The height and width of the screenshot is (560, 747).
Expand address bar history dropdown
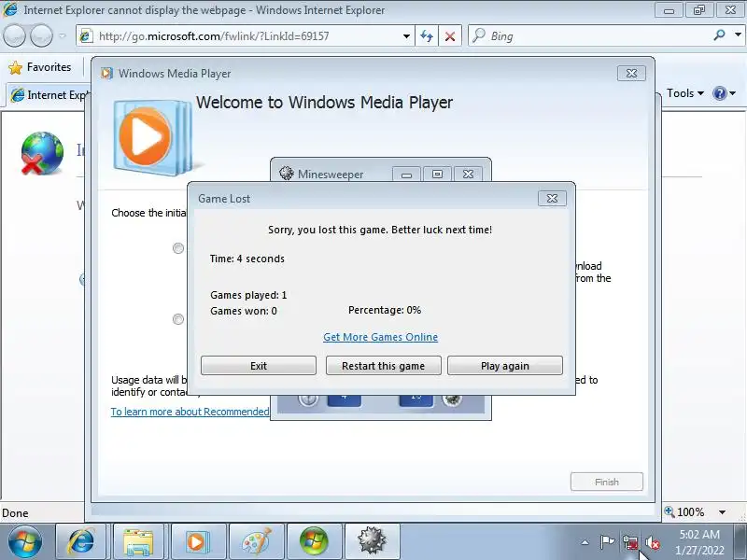coord(406,36)
